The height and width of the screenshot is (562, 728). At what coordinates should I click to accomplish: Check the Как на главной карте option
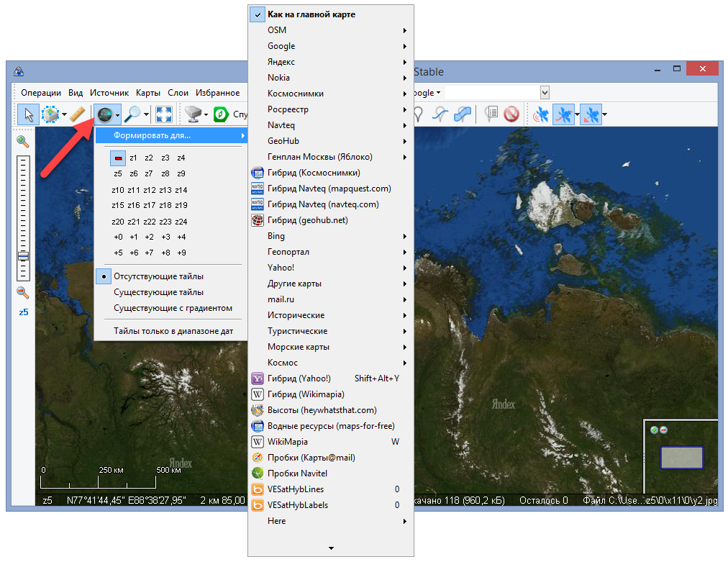click(x=311, y=14)
